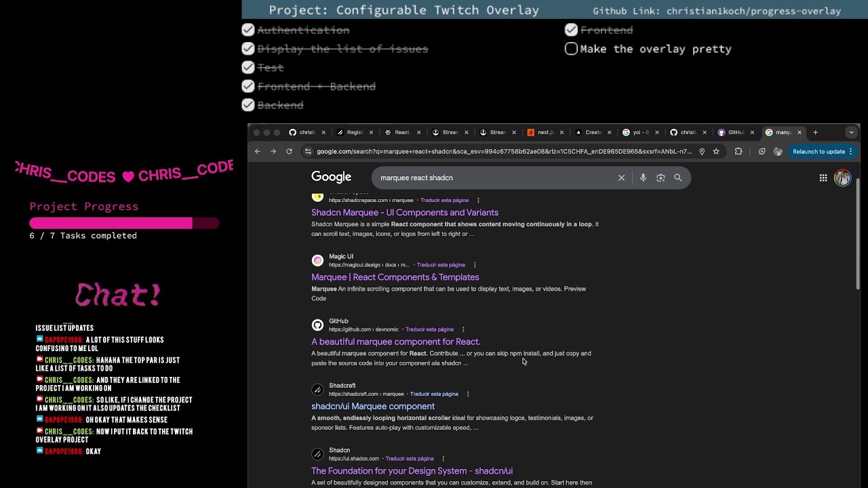Click the 6 / 7 Tasks completed text
The image size is (868, 488).
click(83, 236)
